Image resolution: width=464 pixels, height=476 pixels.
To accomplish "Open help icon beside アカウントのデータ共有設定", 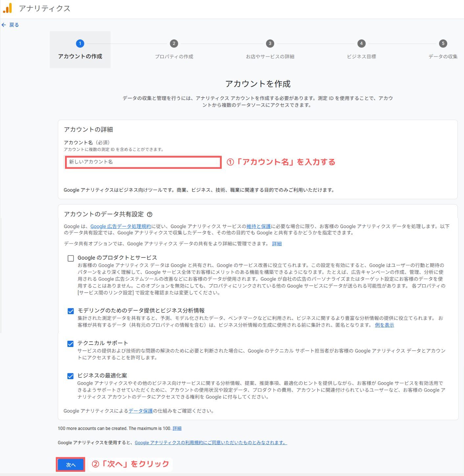I will click(x=150, y=214).
